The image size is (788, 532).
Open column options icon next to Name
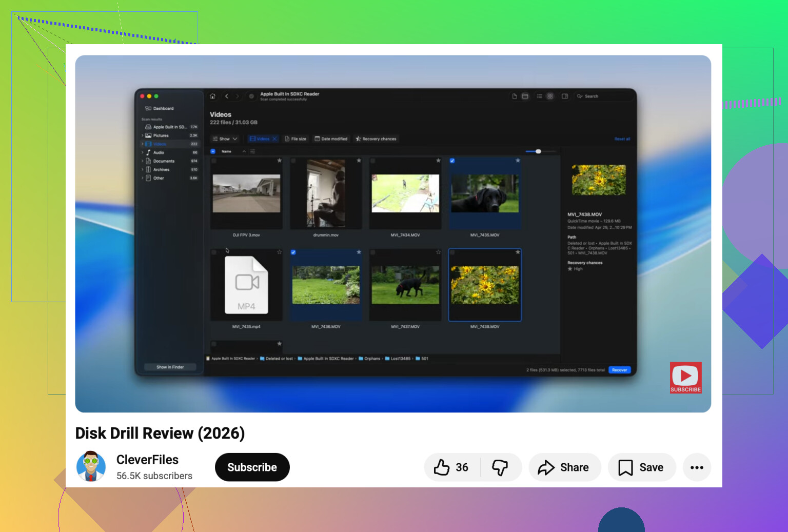point(252,151)
